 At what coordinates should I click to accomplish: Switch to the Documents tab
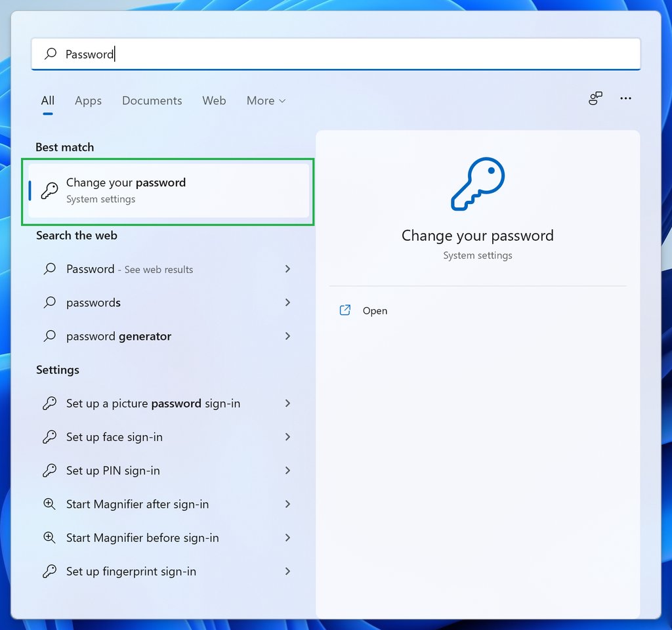(152, 100)
